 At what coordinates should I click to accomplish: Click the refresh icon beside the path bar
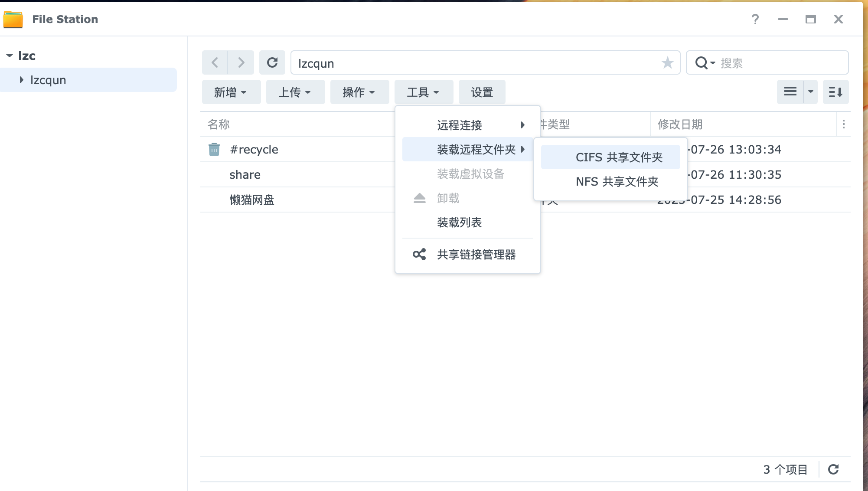click(x=272, y=63)
